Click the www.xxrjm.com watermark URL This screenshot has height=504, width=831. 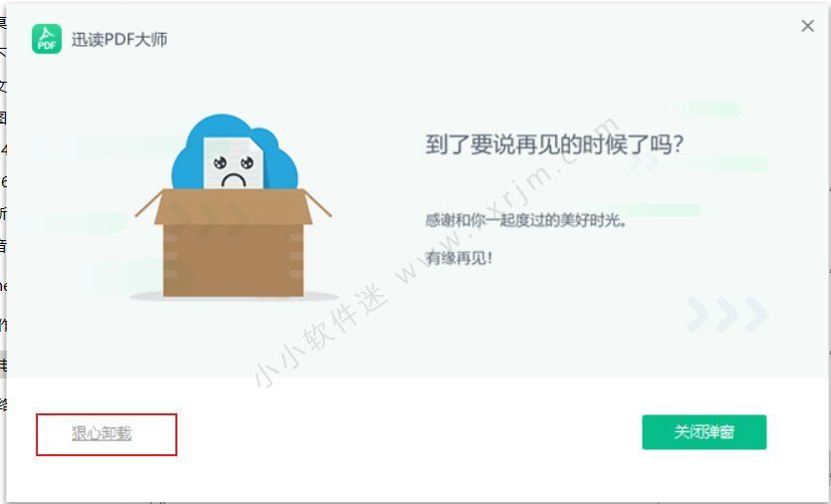coord(508,199)
